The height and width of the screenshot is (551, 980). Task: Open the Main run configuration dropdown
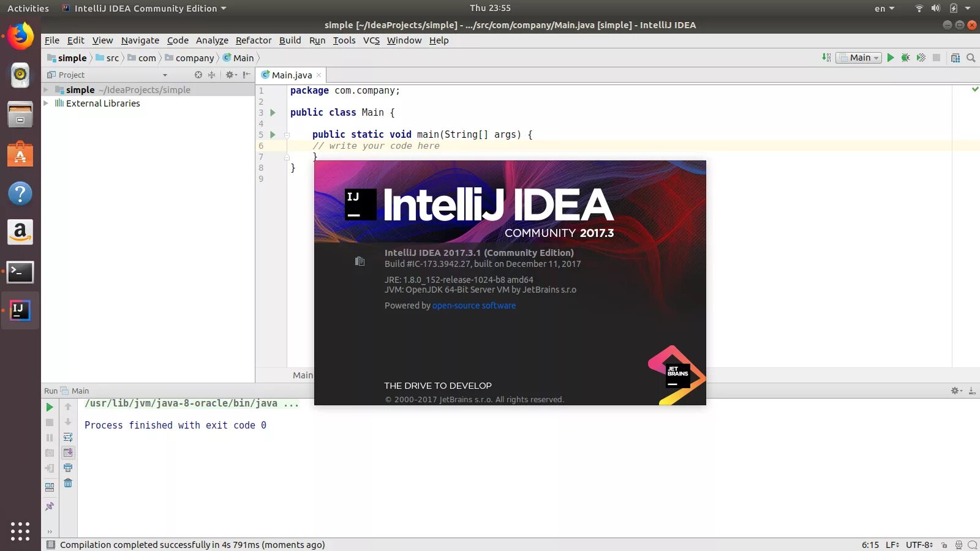pyautogui.click(x=859, y=58)
